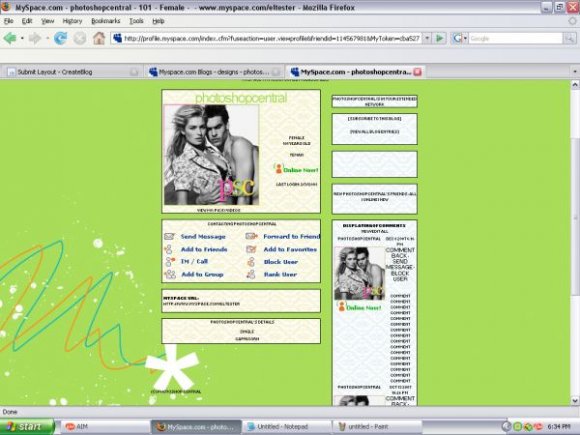Click the Add to Friends person icon

click(169, 249)
